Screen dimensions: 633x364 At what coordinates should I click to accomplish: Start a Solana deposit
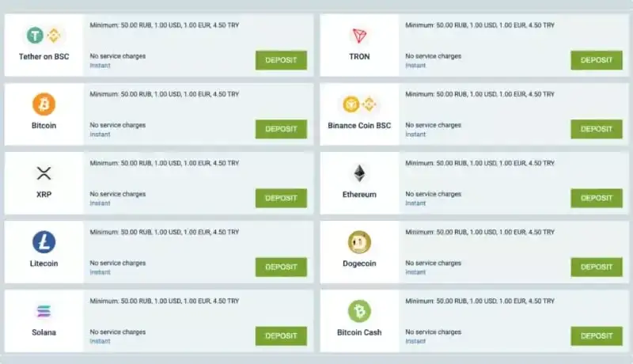pos(281,336)
